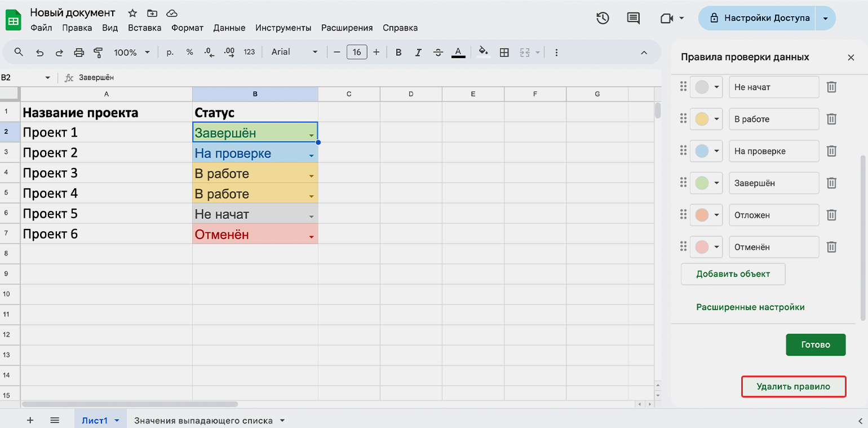Grab the drag handle for Завершён item

click(683, 183)
